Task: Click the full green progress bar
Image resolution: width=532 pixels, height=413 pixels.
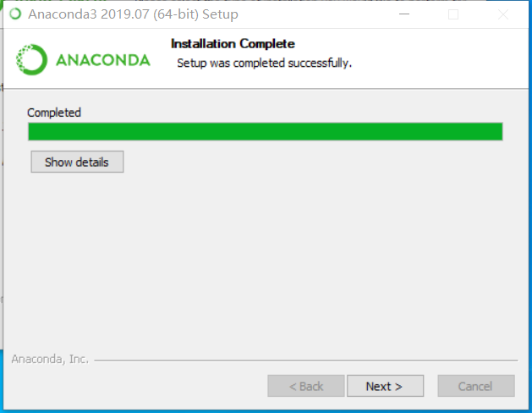Action: tap(266, 131)
